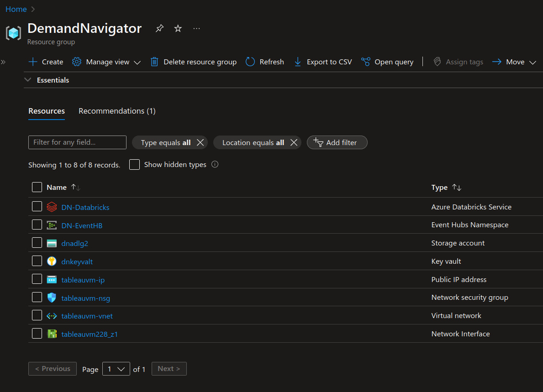Click the DemandNavigator resource group cube icon

pyautogui.click(x=14, y=33)
